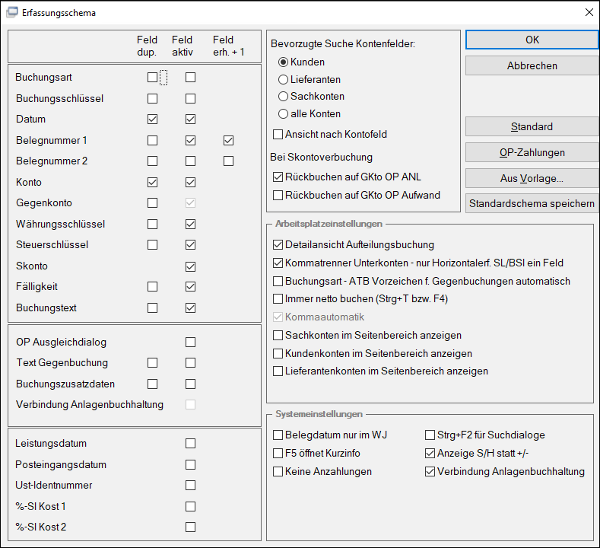Screen dimensions: 600x548
Task: Check Feld aktiv for Buchungsart
Action: coord(191,77)
